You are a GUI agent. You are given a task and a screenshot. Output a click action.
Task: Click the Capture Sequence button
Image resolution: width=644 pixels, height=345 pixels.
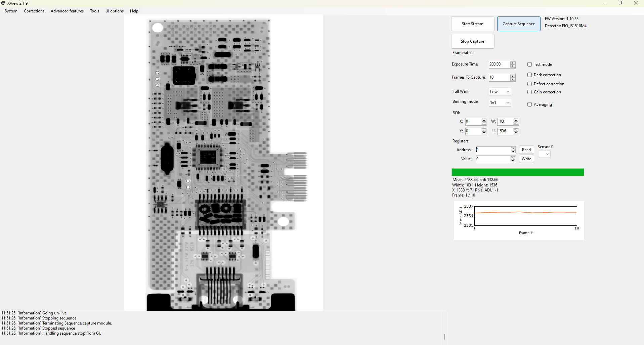coord(519,24)
